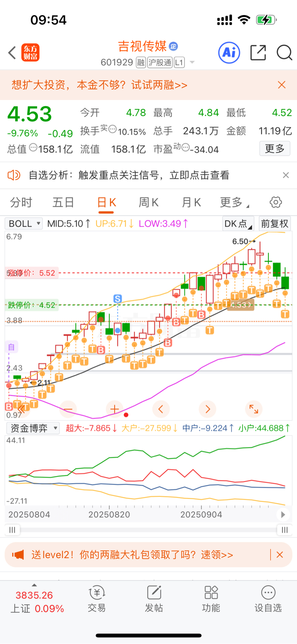Switch to 五日 tab

coord(63,202)
